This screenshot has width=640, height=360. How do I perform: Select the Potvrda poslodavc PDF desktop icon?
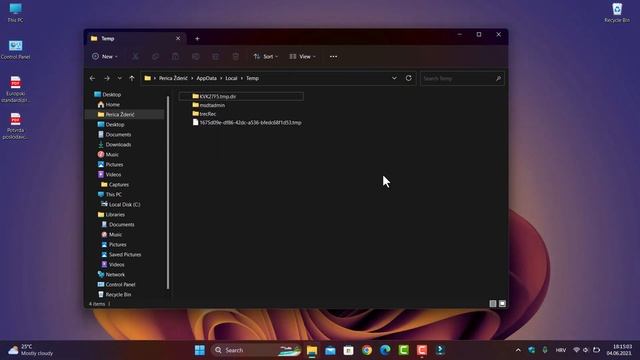(x=16, y=126)
